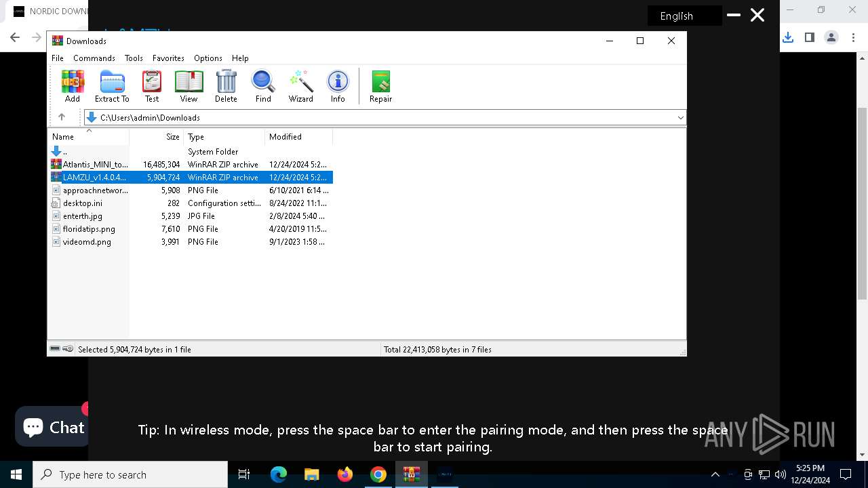
Task: Launch Microsoft Edge from taskbar
Action: (x=279, y=474)
